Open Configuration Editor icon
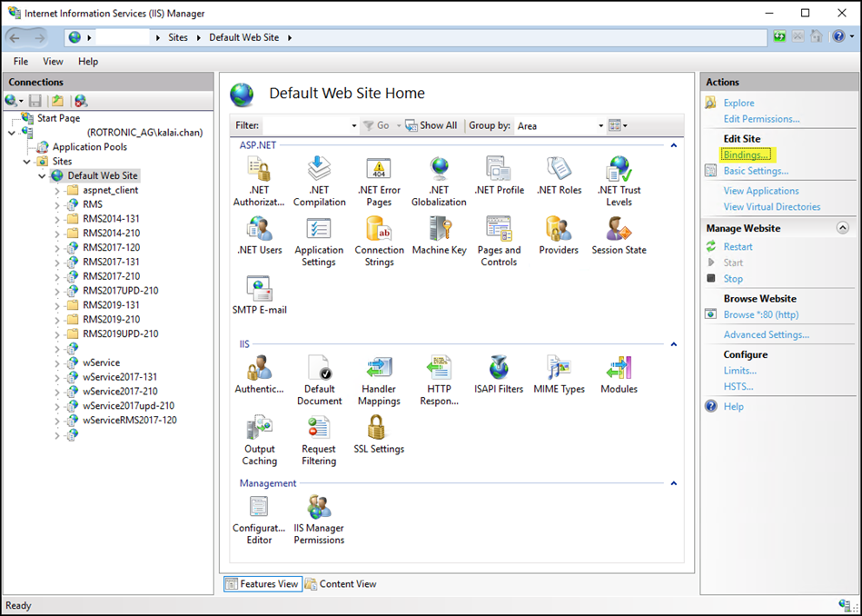Viewport: 862px width, 616px height. point(259,519)
